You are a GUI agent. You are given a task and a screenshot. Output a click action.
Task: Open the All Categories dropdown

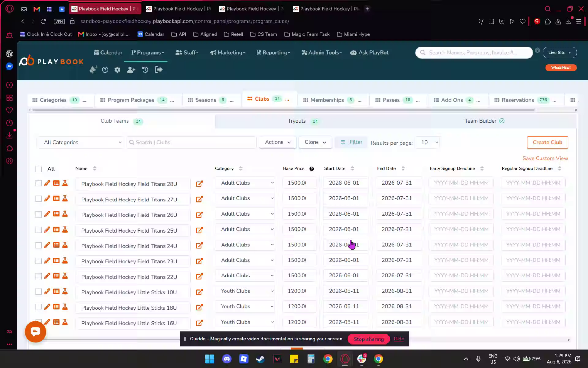(x=80, y=142)
